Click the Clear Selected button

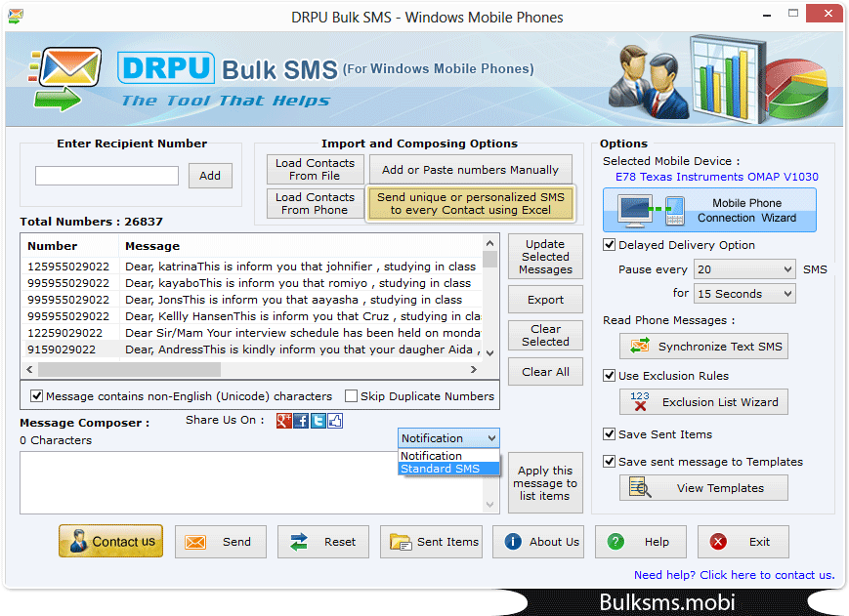(x=545, y=335)
